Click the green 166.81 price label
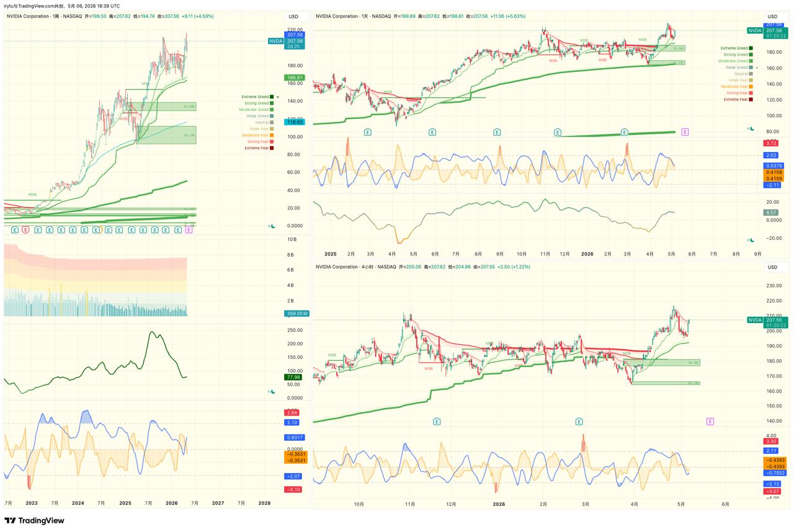794x532 pixels. point(294,78)
